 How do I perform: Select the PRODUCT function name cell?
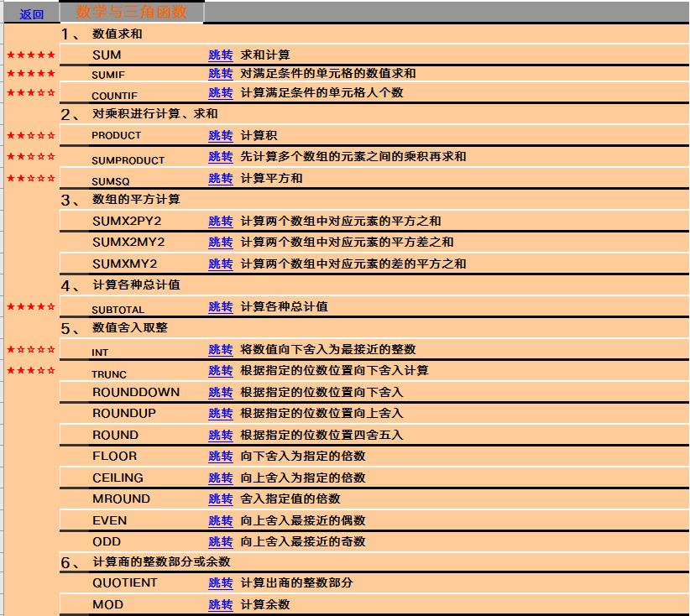click(x=116, y=135)
